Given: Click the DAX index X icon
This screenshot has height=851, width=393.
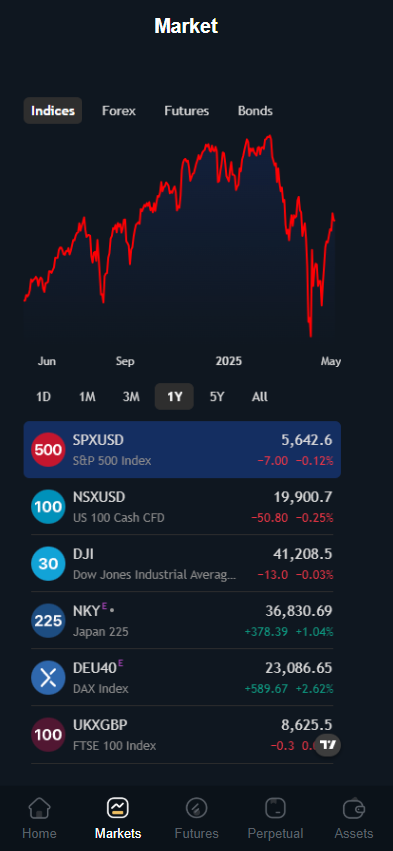Looking at the screenshot, I should pos(48,677).
